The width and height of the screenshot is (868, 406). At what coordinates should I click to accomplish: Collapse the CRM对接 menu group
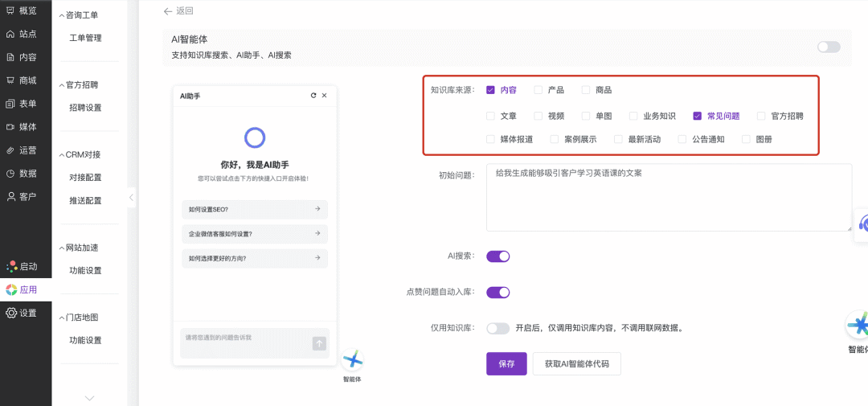63,154
